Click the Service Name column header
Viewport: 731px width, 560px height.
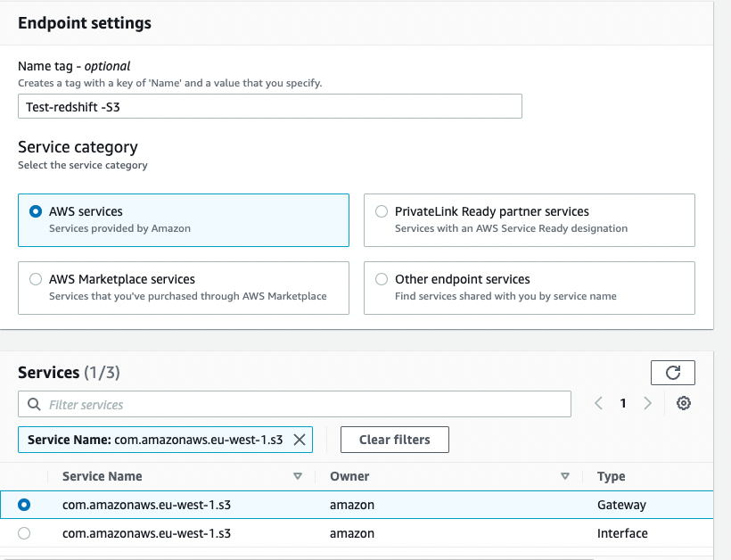point(103,477)
